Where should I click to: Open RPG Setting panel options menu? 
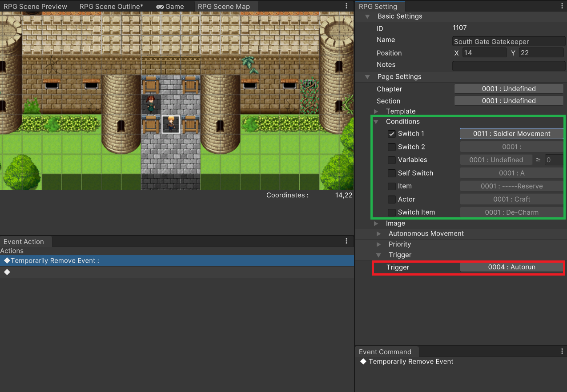pos(562,6)
